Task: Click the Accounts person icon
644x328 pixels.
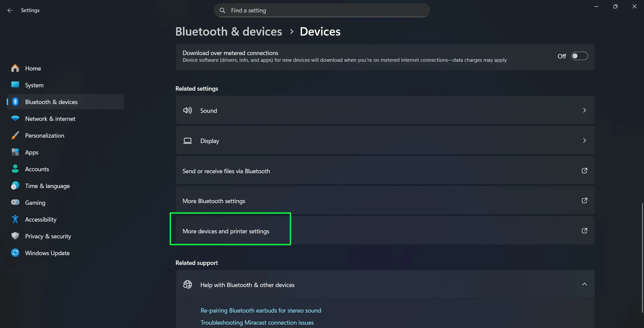Action: tap(15, 169)
